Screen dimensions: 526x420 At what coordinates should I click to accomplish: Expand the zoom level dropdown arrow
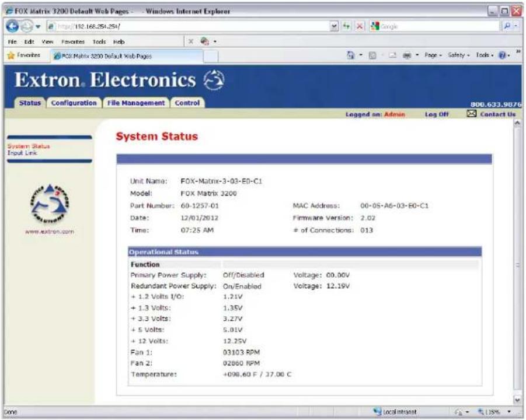click(509, 412)
